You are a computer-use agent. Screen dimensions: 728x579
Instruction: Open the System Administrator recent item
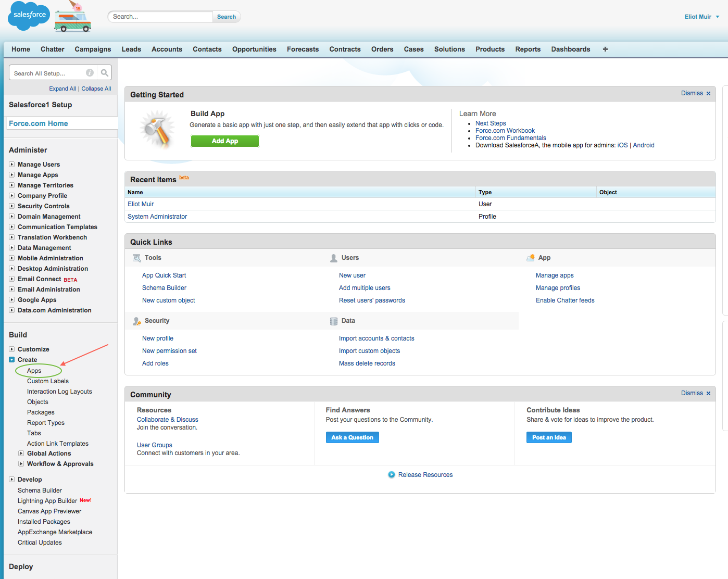[157, 217]
